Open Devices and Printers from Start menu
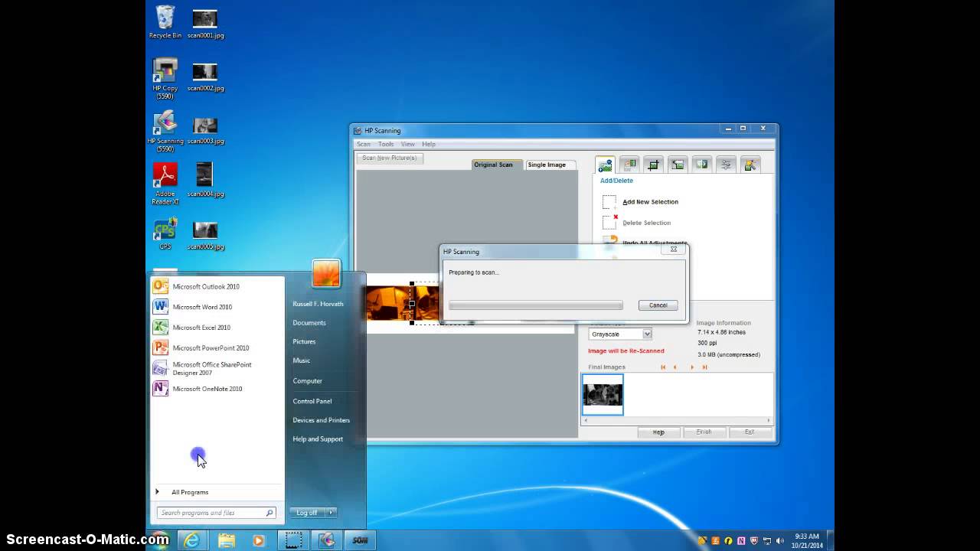Viewport: 980px width, 551px height. 322,420
